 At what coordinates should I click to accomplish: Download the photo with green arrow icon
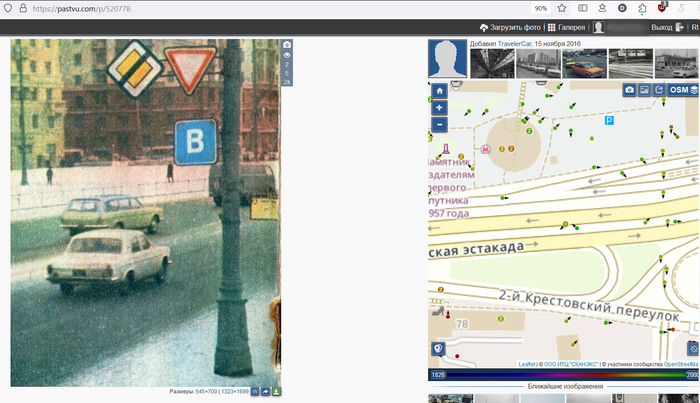coord(276,391)
